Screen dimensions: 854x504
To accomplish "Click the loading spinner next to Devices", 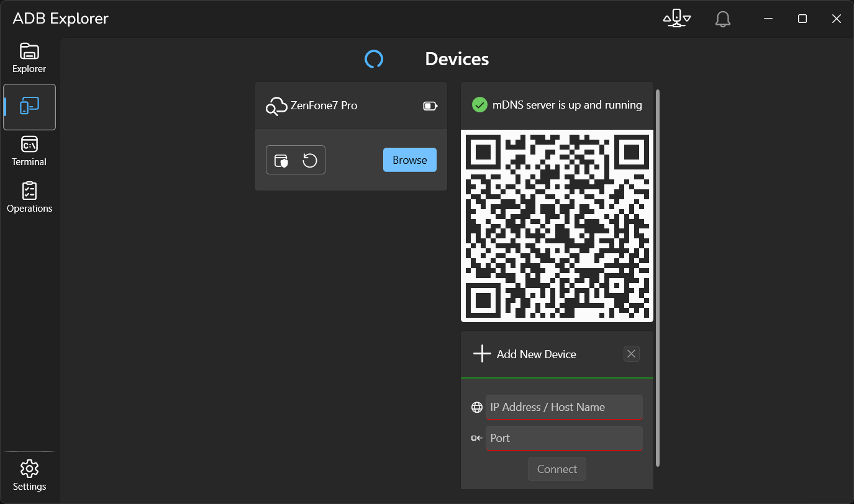I will point(374,59).
